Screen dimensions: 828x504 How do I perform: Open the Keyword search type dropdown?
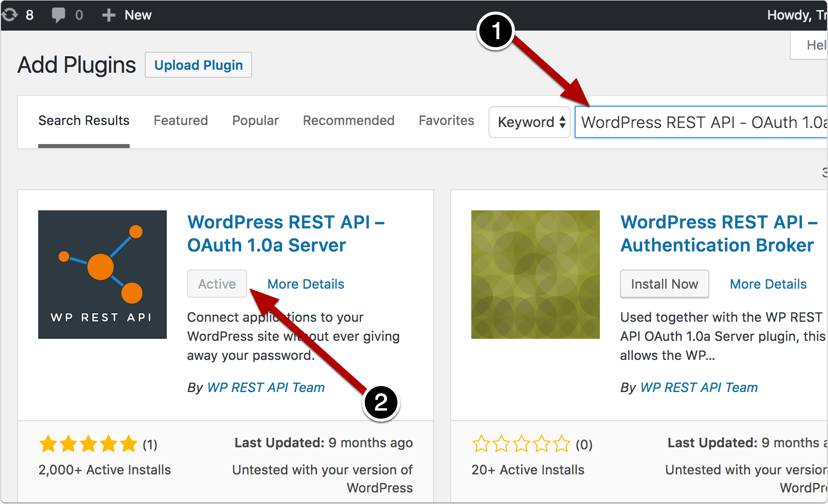point(530,122)
